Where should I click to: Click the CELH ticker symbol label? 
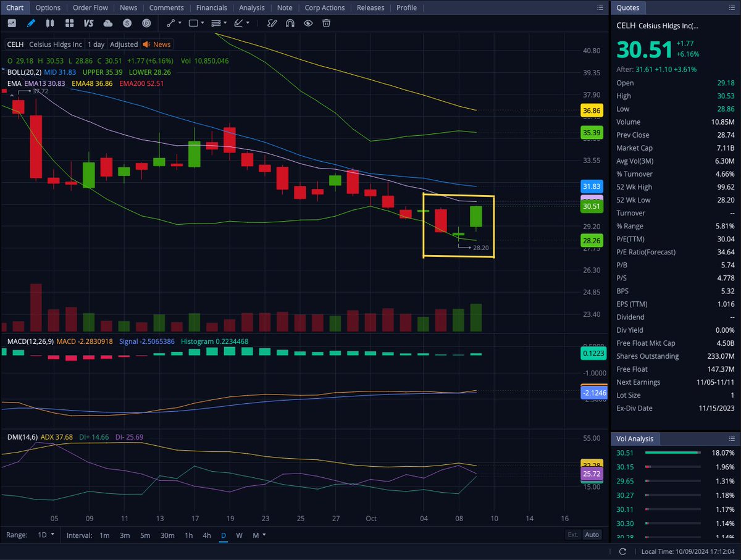[x=15, y=44]
